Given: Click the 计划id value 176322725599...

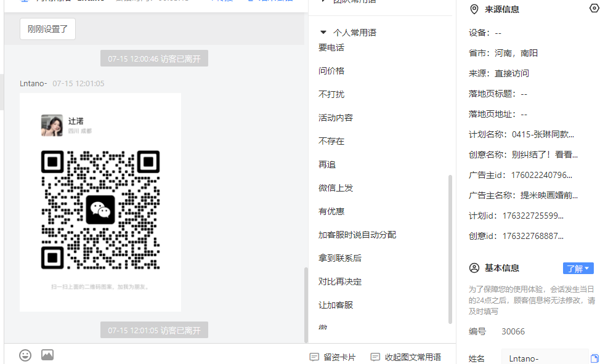Looking at the screenshot, I should (533, 216).
